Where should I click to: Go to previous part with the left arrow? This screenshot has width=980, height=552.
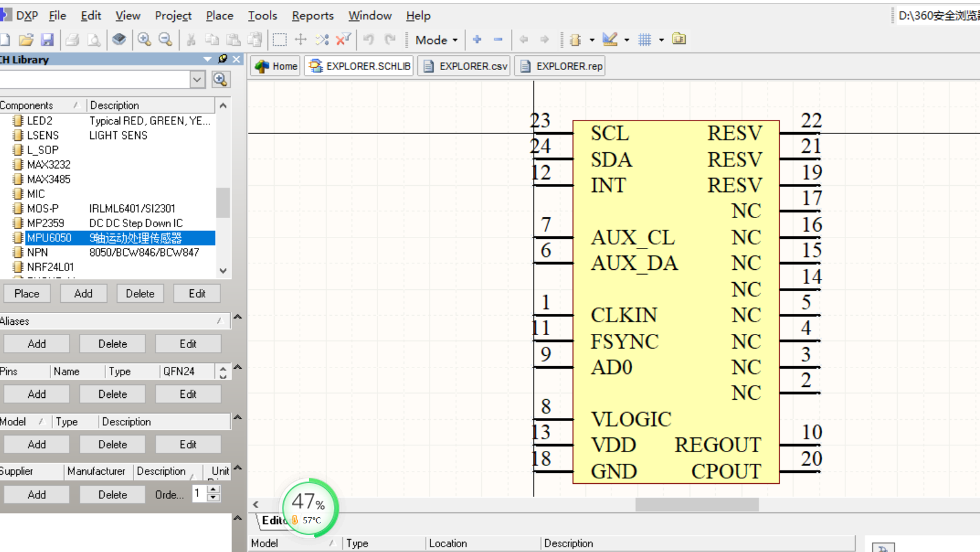[523, 40]
